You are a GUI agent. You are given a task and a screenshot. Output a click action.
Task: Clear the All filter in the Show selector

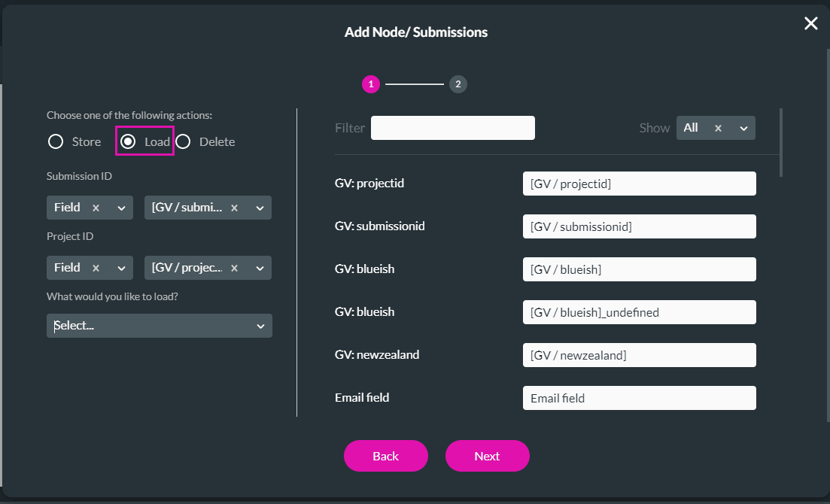click(x=718, y=128)
